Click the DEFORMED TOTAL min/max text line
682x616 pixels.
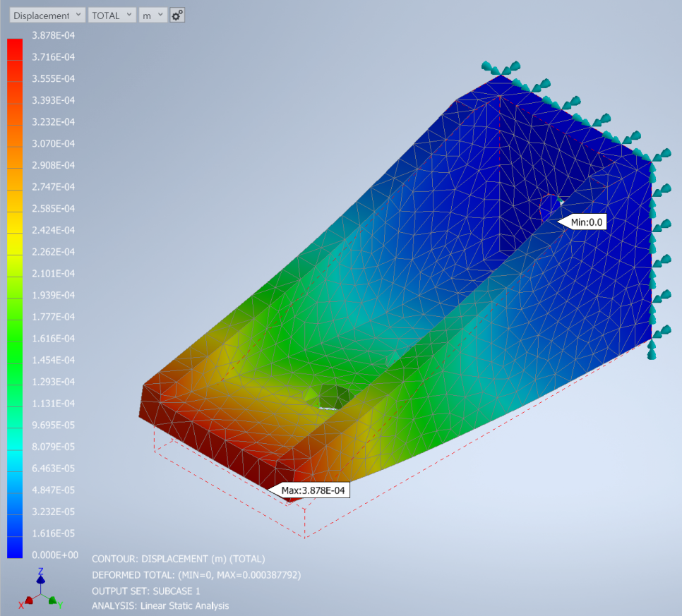pos(196,575)
